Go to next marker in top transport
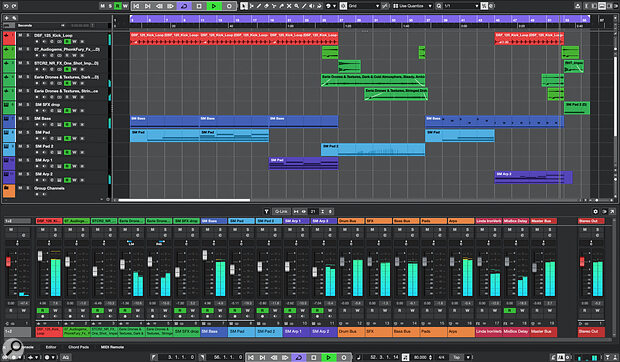This screenshot has width=620, height=362. [147, 6]
